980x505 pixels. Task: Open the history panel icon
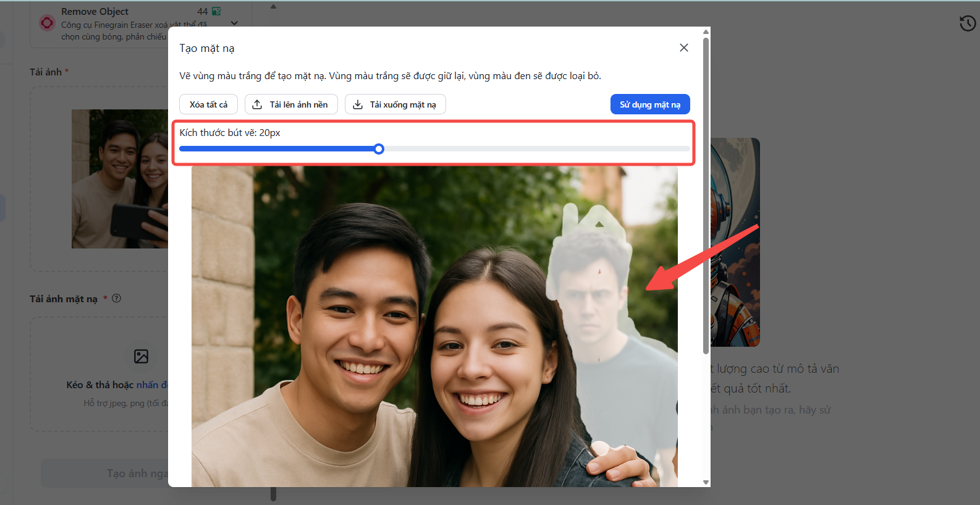point(967,23)
